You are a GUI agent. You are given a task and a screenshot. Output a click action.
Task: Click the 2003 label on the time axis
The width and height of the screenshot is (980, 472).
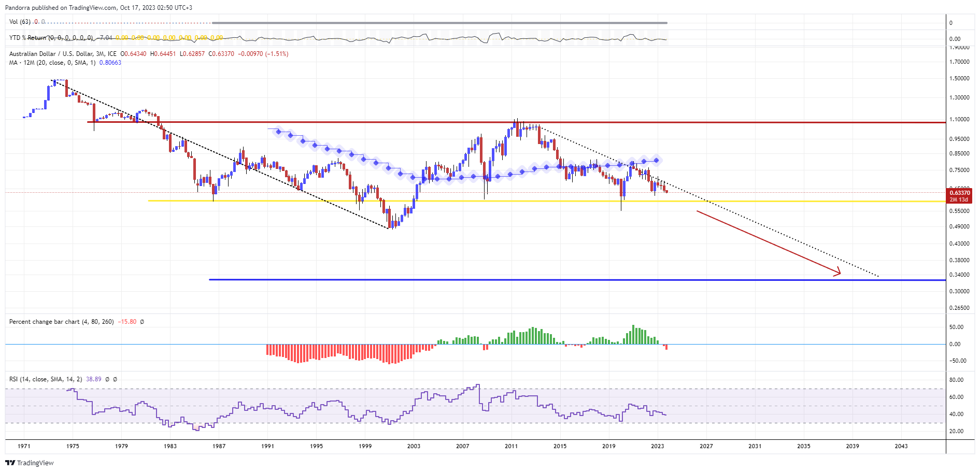414,446
